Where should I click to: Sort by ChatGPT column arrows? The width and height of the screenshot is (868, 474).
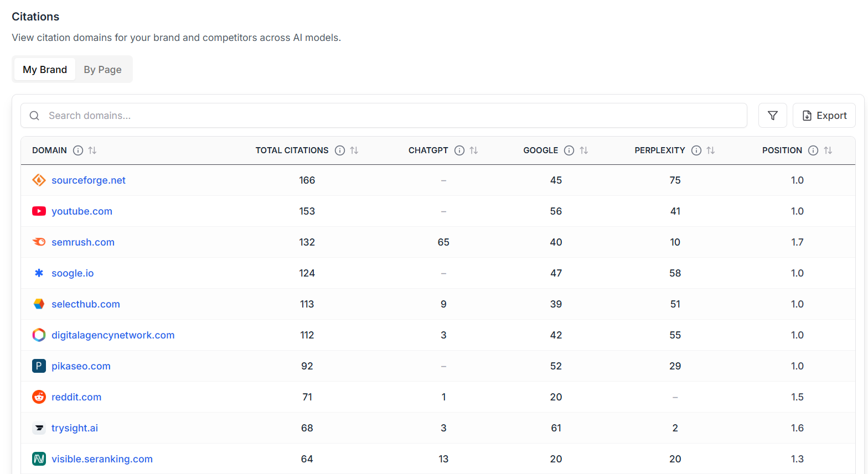point(474,150)
